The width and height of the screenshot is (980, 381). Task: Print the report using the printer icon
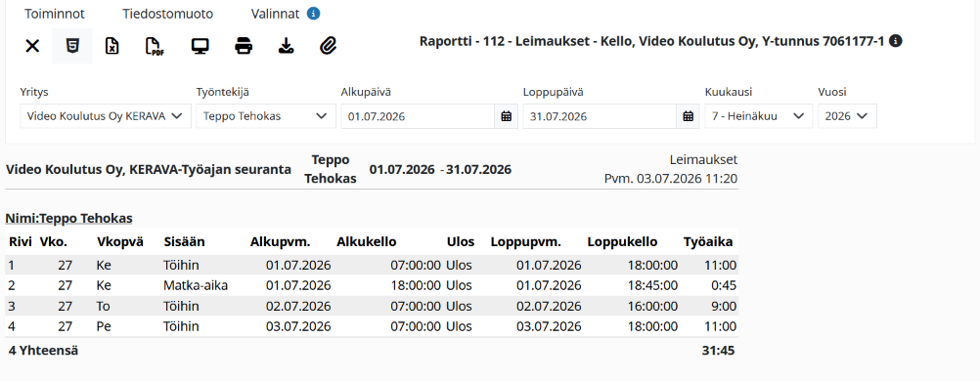(x=244, y=46)
